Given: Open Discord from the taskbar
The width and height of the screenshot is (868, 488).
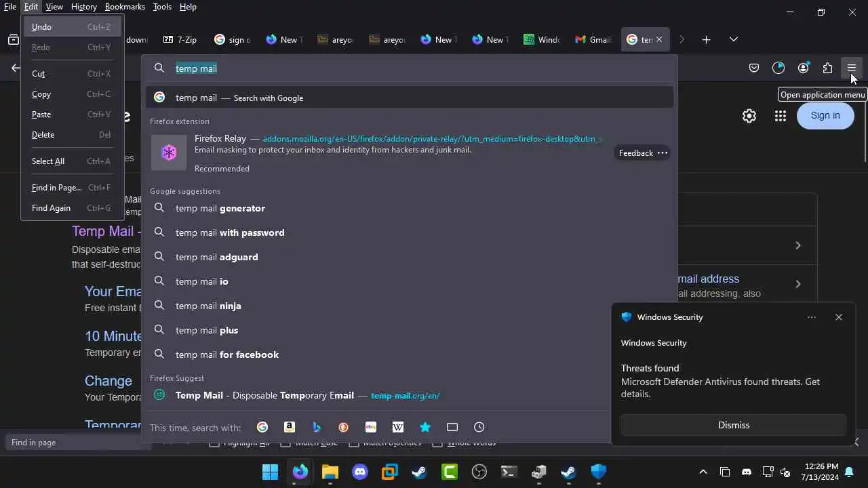Looking at the screenshot, I should pyautogui.click(x=360, y=472).
